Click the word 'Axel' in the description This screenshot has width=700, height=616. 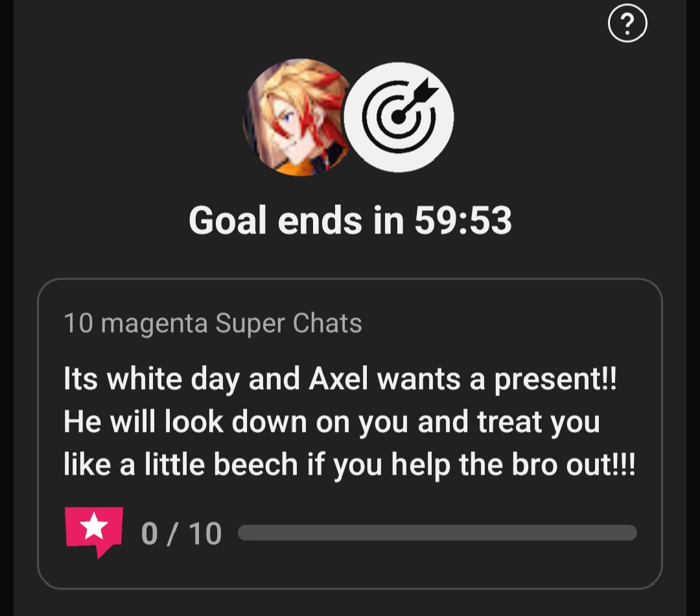point(338,379)
